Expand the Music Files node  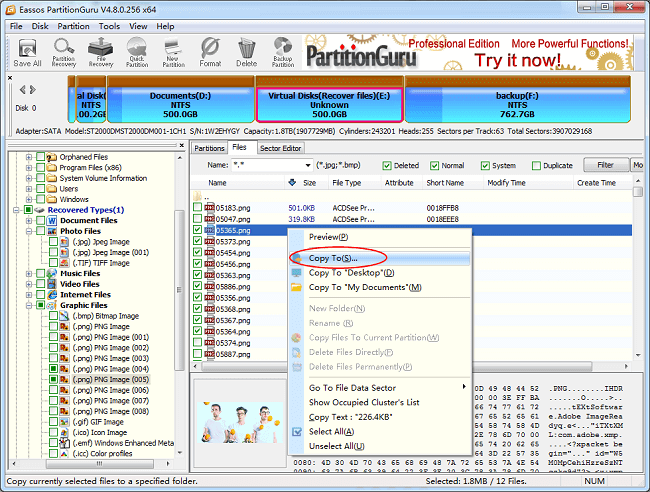29,274
